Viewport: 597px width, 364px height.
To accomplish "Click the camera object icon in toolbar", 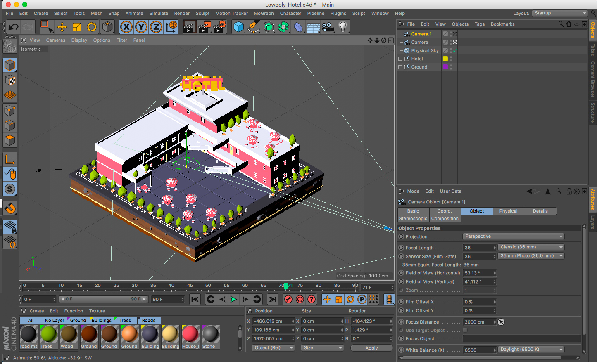I will pyautogui.click(x=328, y=27).
